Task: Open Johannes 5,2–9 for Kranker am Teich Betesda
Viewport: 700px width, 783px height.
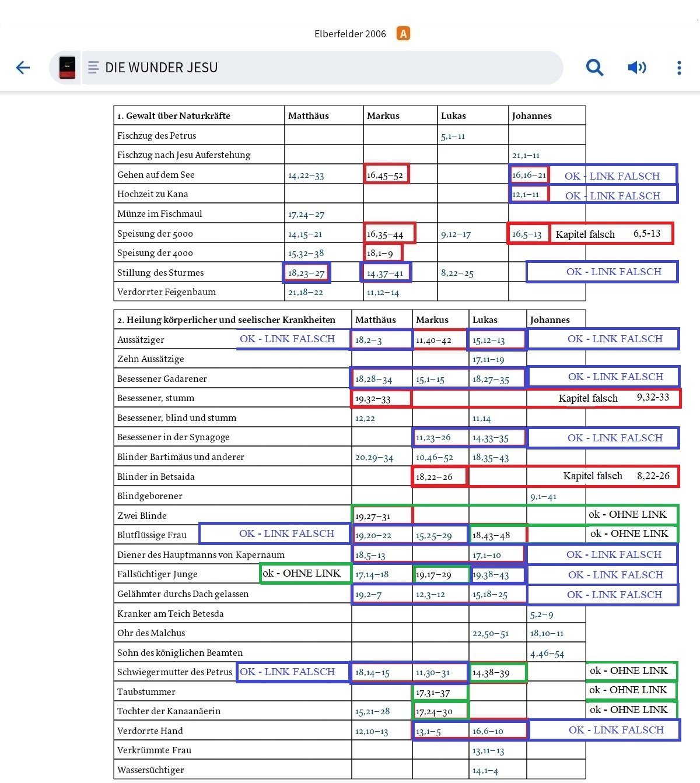Action: (x=541, y=615)
